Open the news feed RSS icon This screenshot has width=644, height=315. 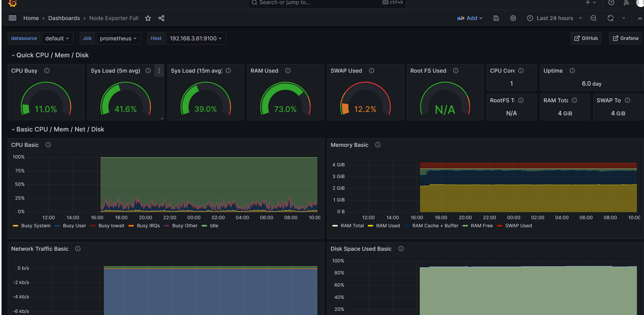click(x=626, y=3)
